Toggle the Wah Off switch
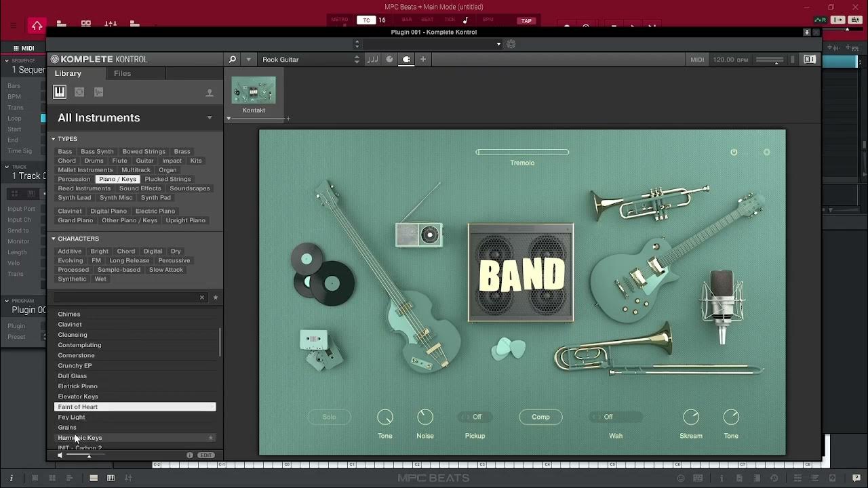The width and height of the screenshot is (868, 488). click(615, 417)
